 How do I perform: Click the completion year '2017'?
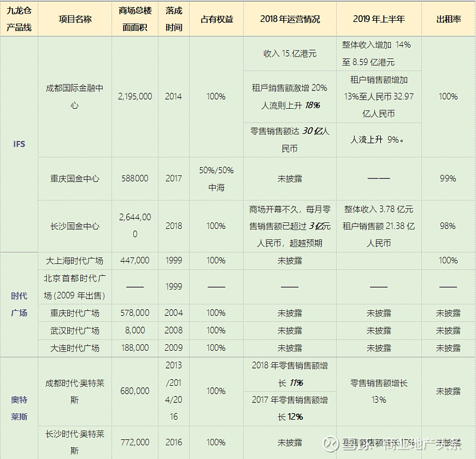(x=174, y=178)
